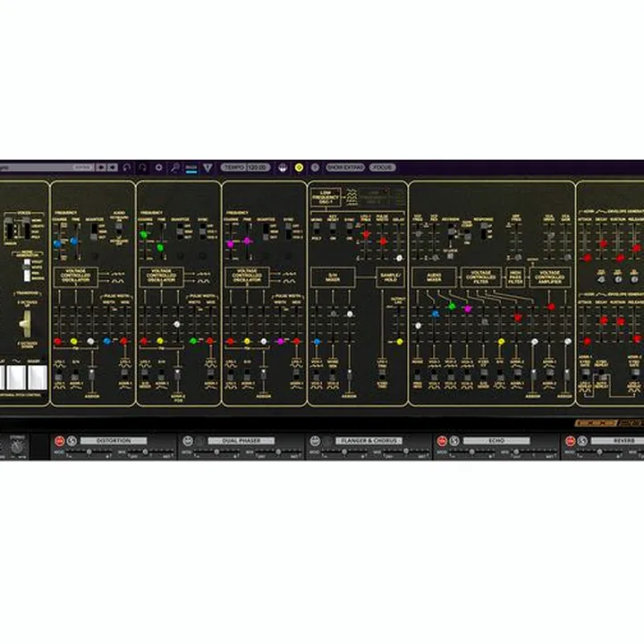Click VCO 3 magenta coarse frequency slider knob

(x=231, y=244)
